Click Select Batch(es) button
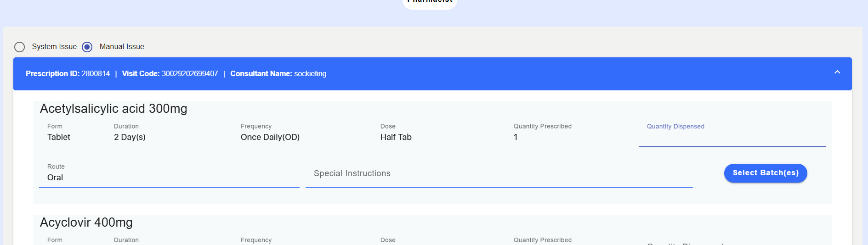Screen dimensions: 868x245 pyautogui.click(x=766, y=173)
